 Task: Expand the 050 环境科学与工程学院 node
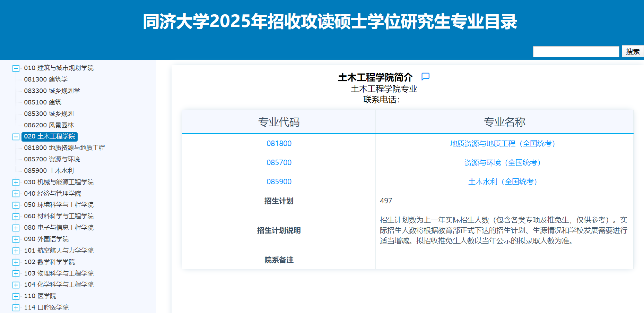pyautogui.click(x=16, y=205)
